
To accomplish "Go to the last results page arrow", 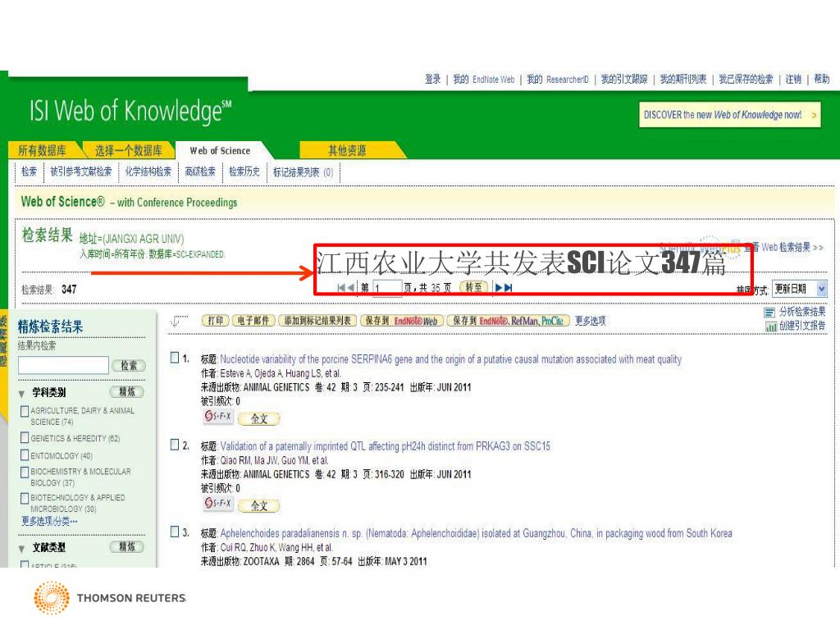I will (x=509, y=288).
